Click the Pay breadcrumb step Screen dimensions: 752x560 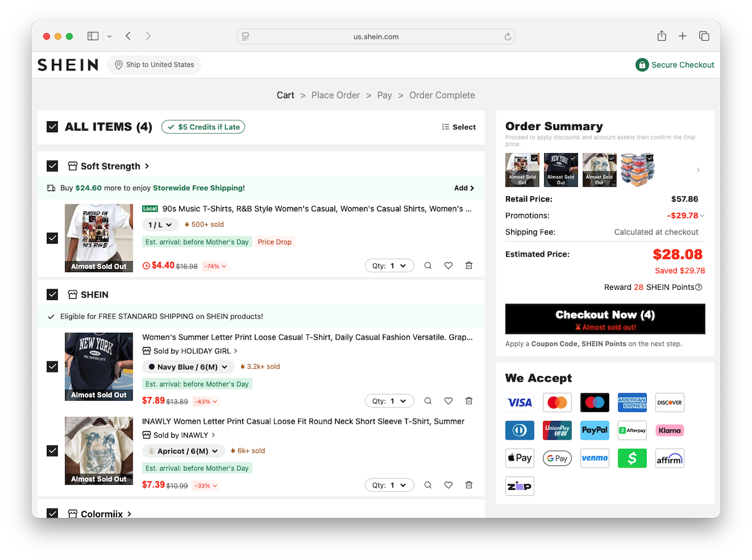point(385,96)
